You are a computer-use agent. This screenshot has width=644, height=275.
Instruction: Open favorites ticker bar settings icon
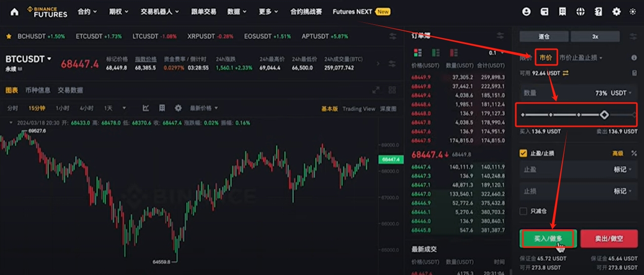[393, 37]
